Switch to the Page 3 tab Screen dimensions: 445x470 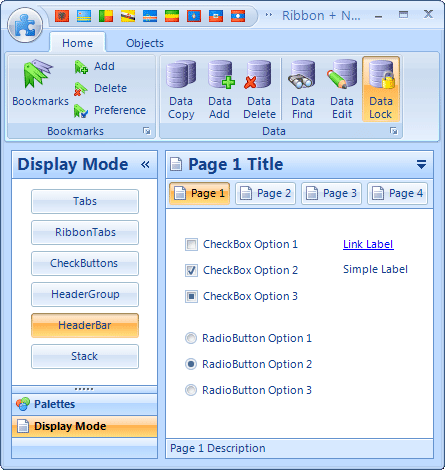pos(331,193)
